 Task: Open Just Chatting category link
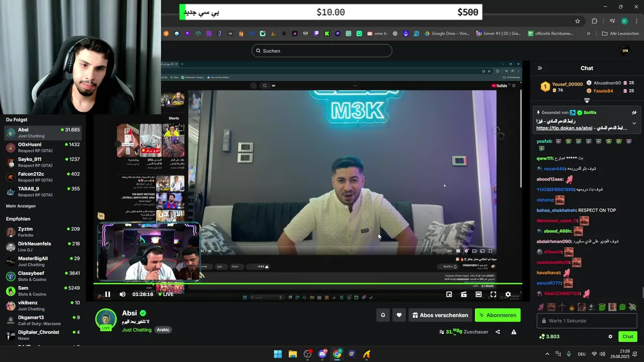coord(137,330)
